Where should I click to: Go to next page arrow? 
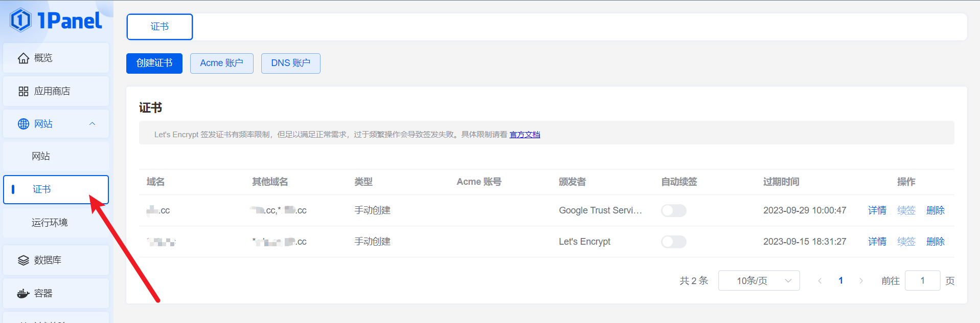click(861, 281)
